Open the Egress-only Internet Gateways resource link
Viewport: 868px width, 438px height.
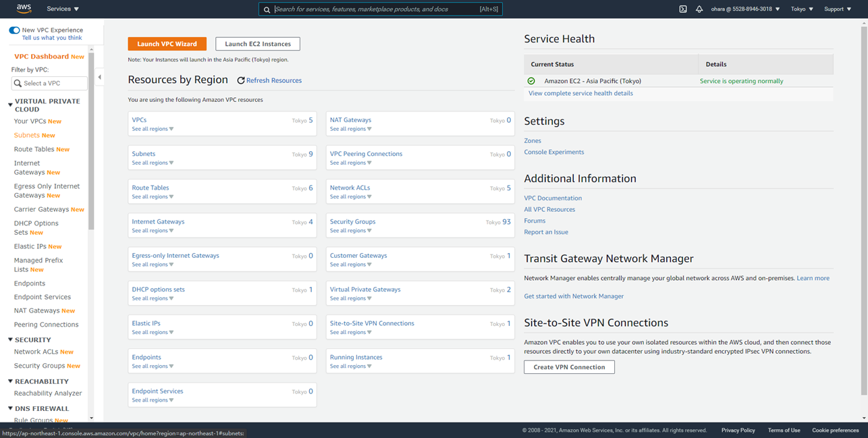[175, 256]
